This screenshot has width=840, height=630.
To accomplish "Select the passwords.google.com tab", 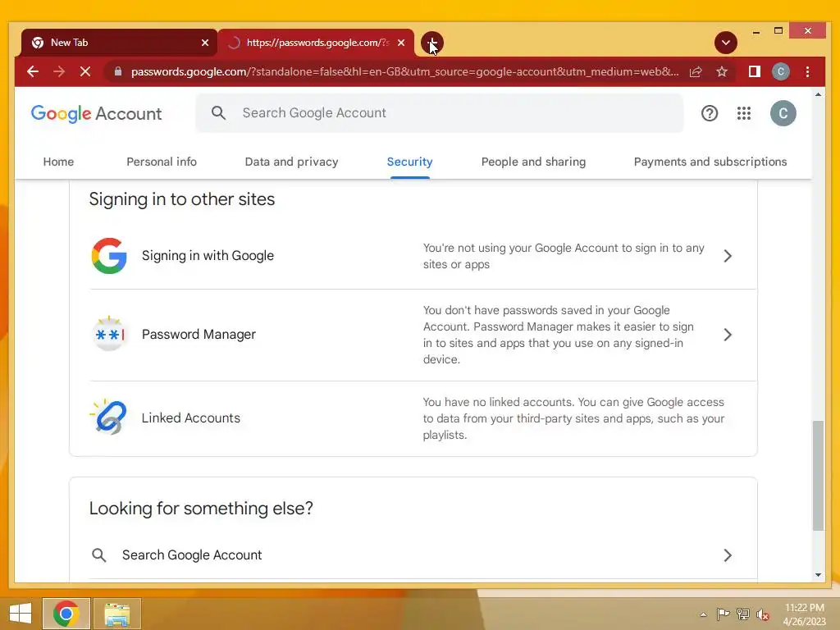I will point(316,43).
